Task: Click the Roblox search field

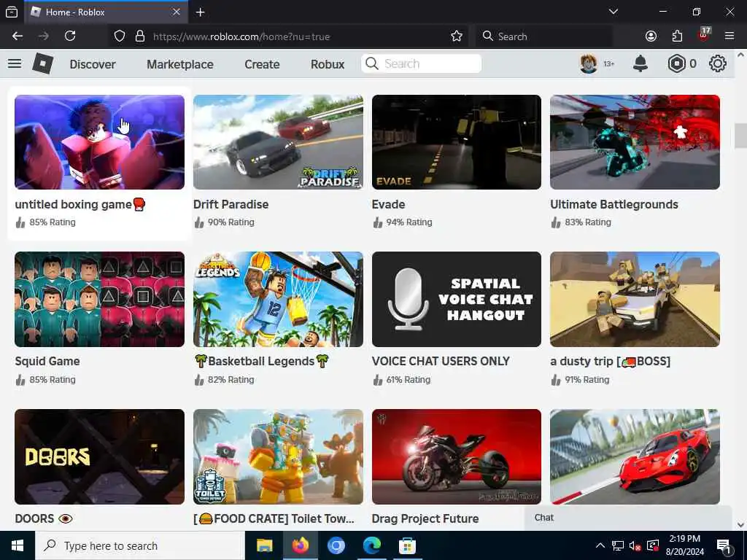Action: coord(421,63)
